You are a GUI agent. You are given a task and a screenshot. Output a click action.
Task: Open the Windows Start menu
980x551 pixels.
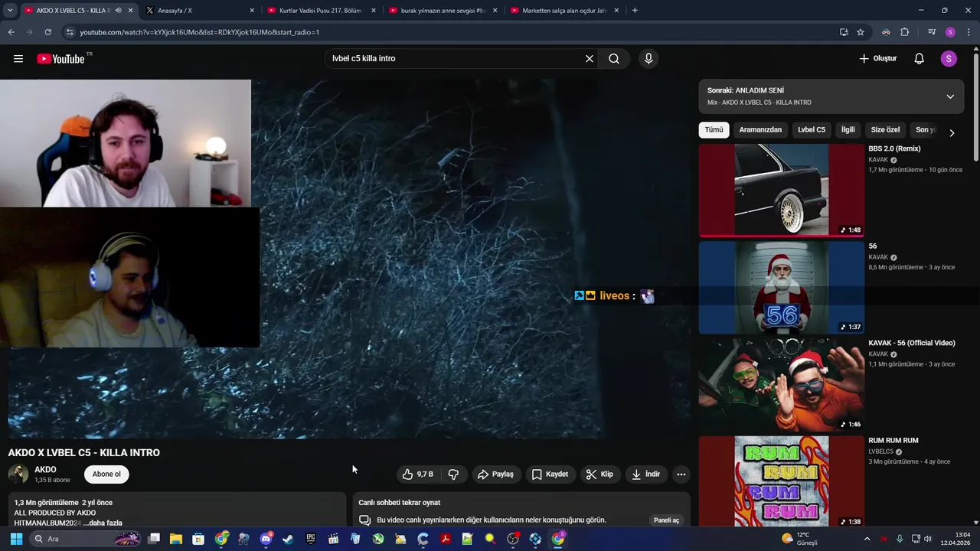(x=16, y=539)
